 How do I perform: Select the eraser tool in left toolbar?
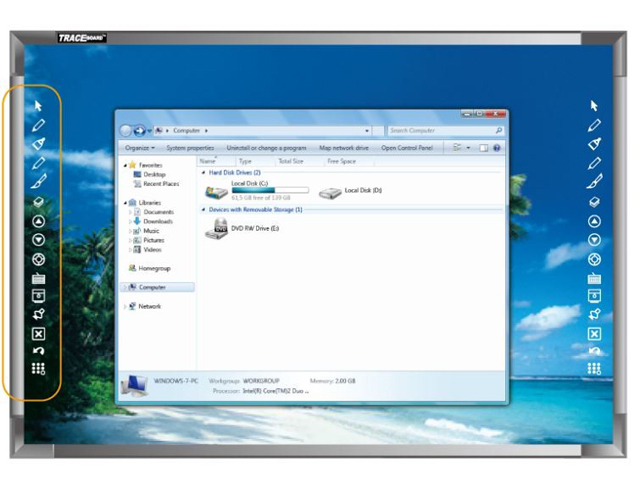pyautogui.click(x=39, y=202)
